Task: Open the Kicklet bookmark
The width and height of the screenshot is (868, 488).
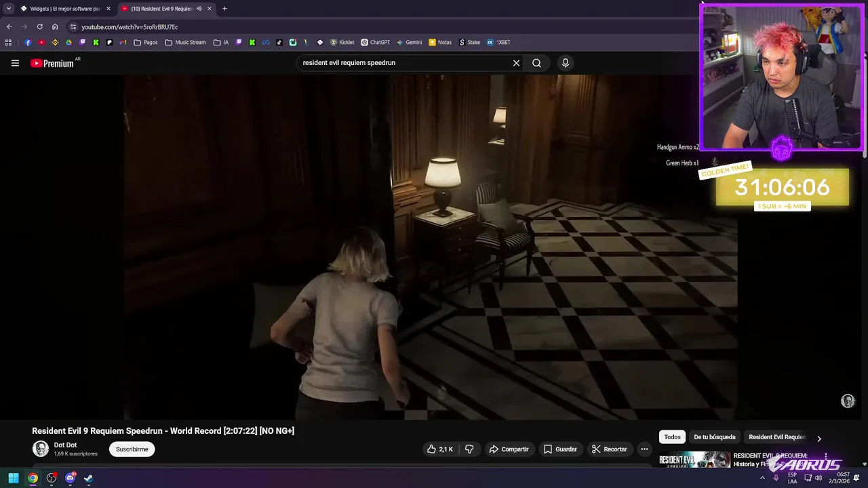Action: (342, 42)
